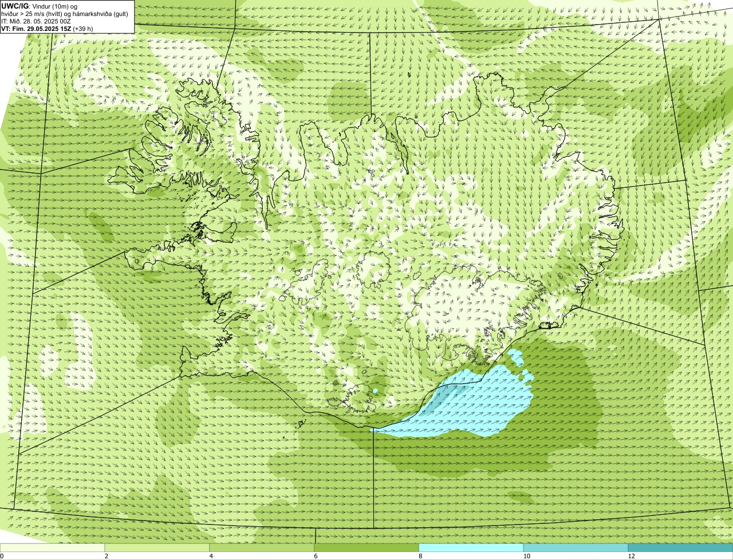Viewport: 733px width, 560px height.
Task: Click the dark green 6–8 legend swatch
Action: click(x=366, y=547)
